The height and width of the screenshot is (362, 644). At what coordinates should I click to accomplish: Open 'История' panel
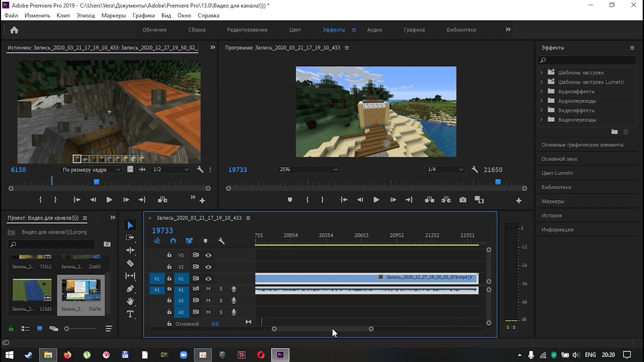pos(551,215)
